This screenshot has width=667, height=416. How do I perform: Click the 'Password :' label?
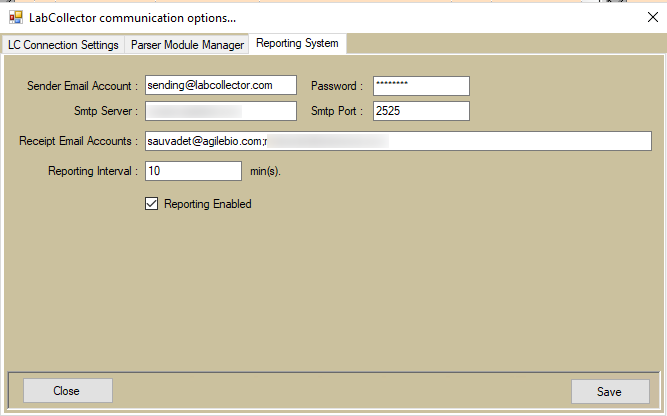tap(337, 86)
